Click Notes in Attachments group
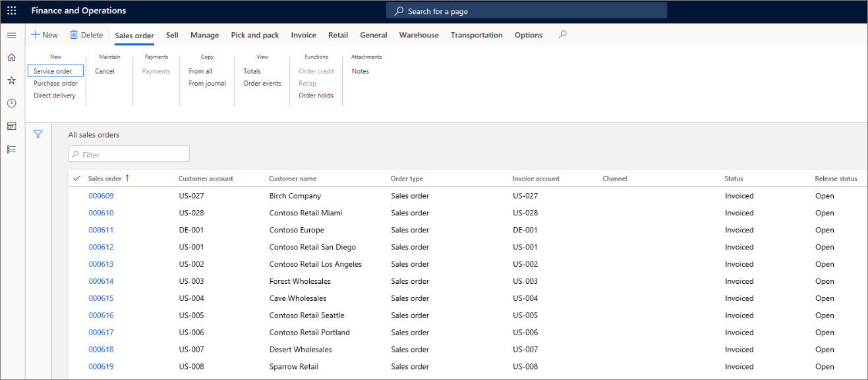This screenshot has height=380, width=868. click(361, 71)
